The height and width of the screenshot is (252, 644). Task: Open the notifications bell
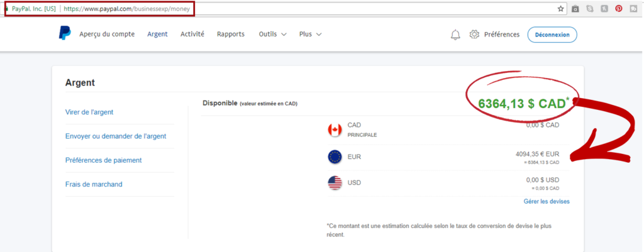[455, 35]
